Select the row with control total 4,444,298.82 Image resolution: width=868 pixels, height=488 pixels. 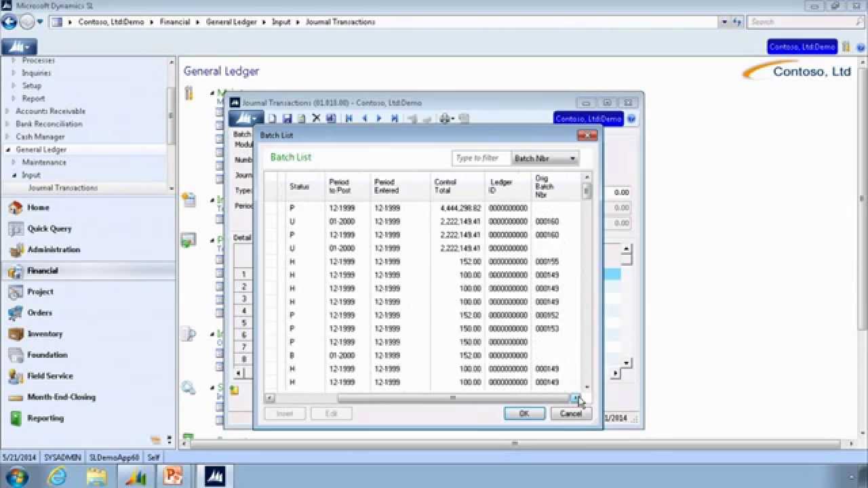click(422, 208)
